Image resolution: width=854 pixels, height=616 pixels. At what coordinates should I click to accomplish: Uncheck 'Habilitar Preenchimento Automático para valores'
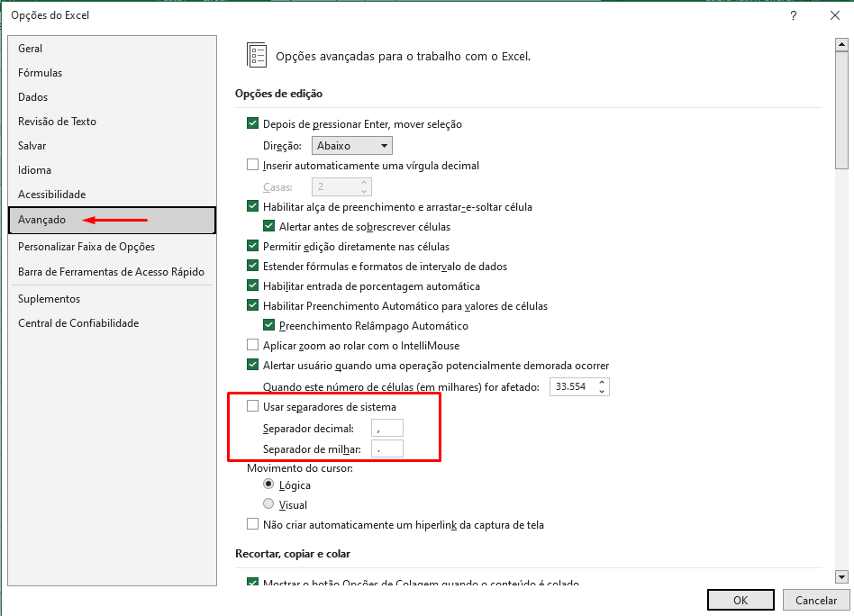pos(253,305)
